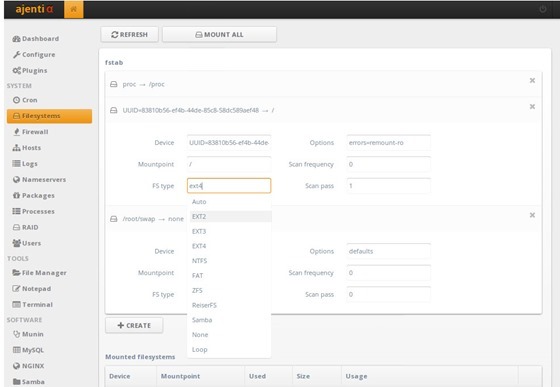Click root entry Scan frequency field
The image size is (560, 387).
click(389, 164)
